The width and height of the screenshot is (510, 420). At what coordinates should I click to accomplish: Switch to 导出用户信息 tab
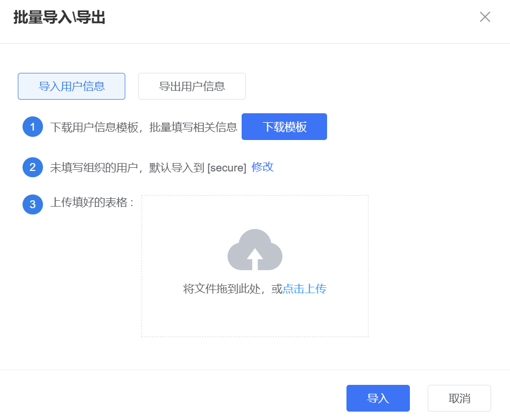(x=192, y=86)
